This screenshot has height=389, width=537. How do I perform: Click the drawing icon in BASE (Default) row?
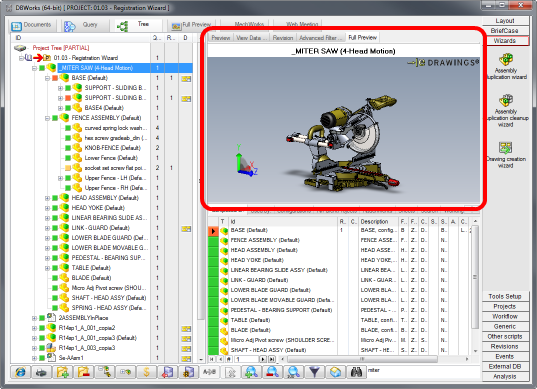186,78
